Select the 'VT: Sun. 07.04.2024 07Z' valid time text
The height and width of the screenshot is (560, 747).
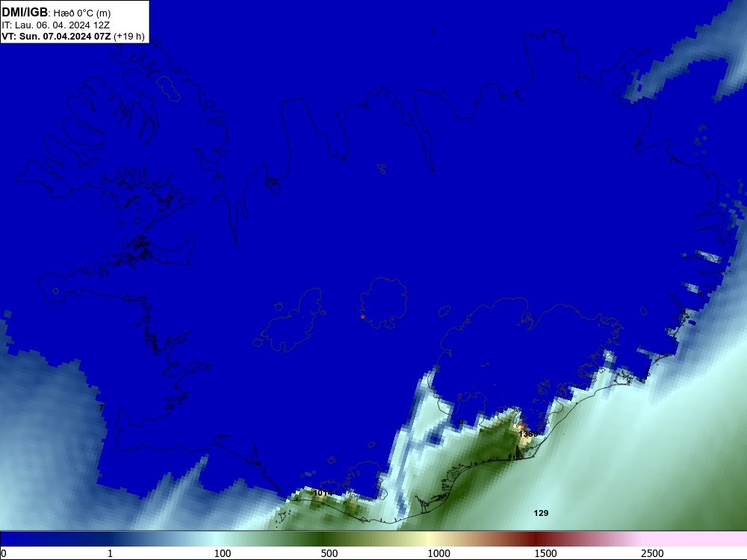pos(56,36)
